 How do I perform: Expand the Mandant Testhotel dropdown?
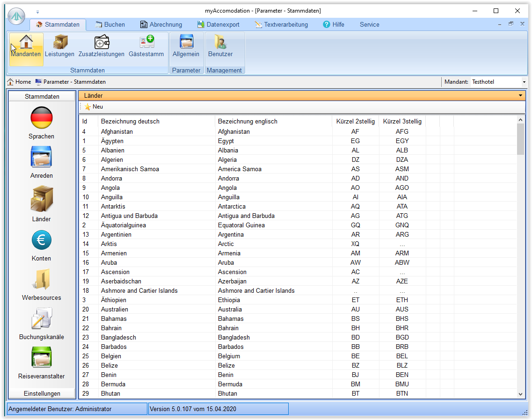[x=524, y=82]
